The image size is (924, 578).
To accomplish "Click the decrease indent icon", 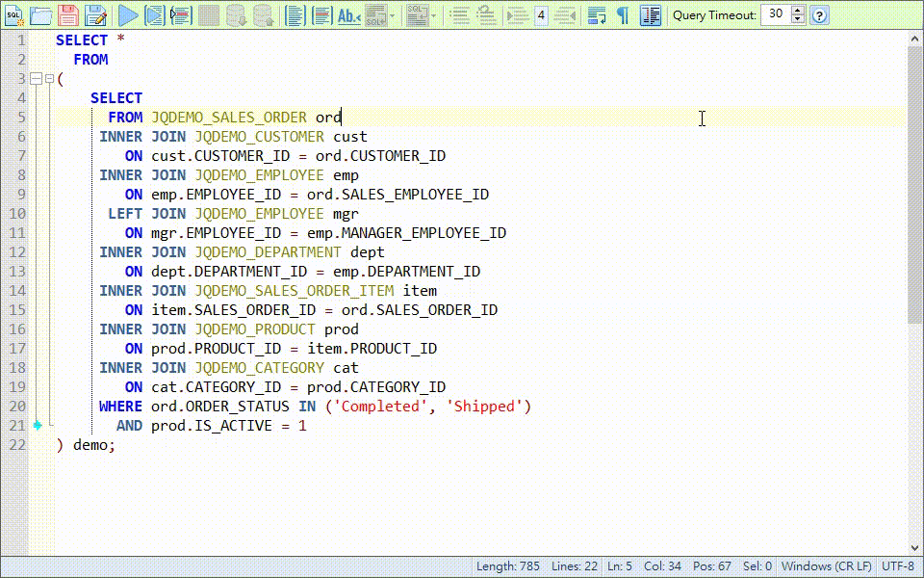I will click(x=565, y=15).
